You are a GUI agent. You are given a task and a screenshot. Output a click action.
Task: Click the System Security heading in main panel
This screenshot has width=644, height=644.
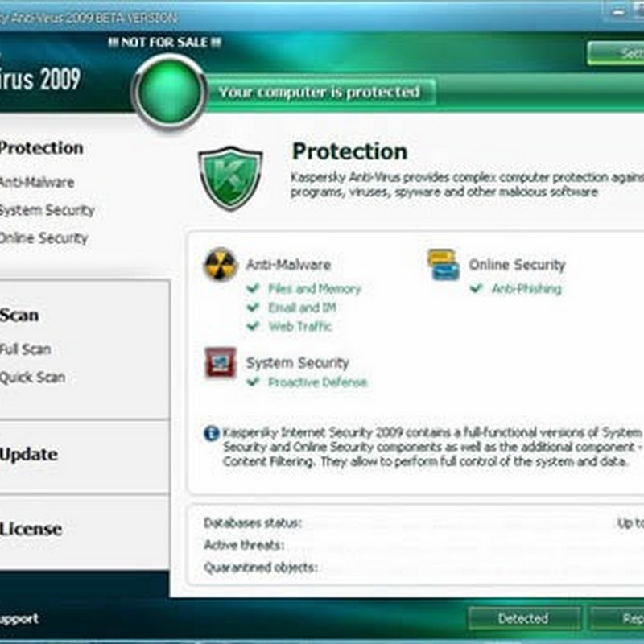(297, 363)
